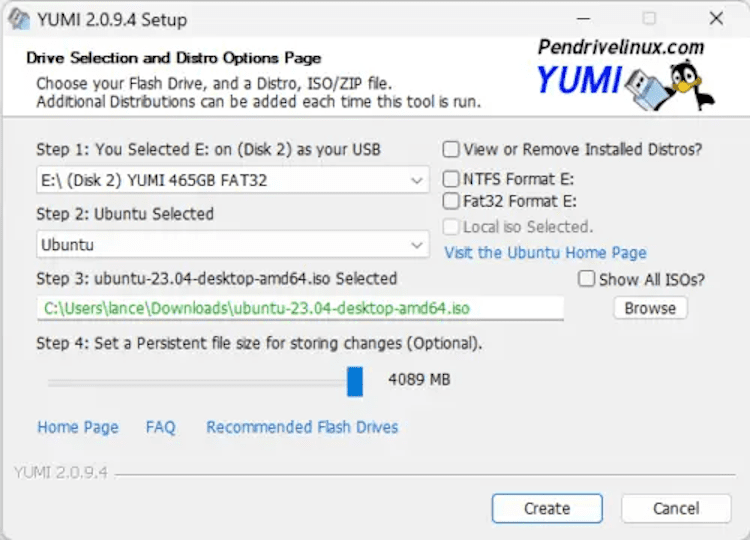This screenshot has height=540, width=750.
Task: Click the Pendrivelinux.com header text
Action: 621,47
